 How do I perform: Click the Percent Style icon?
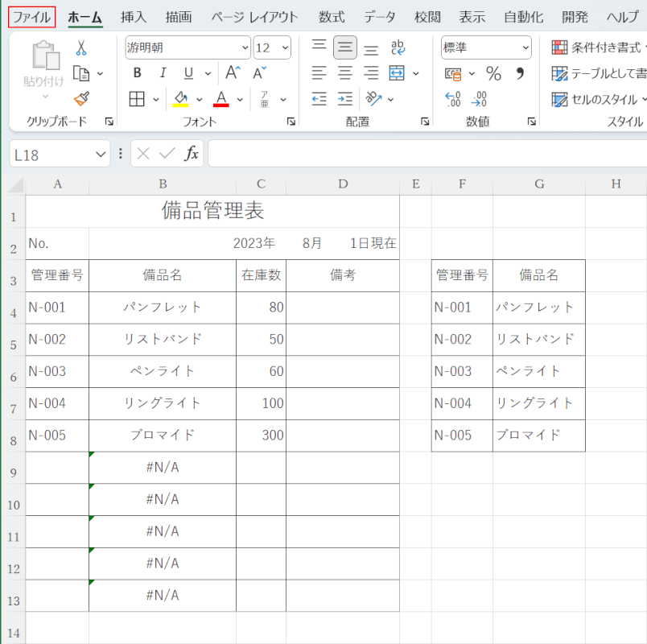coord(493,74)
